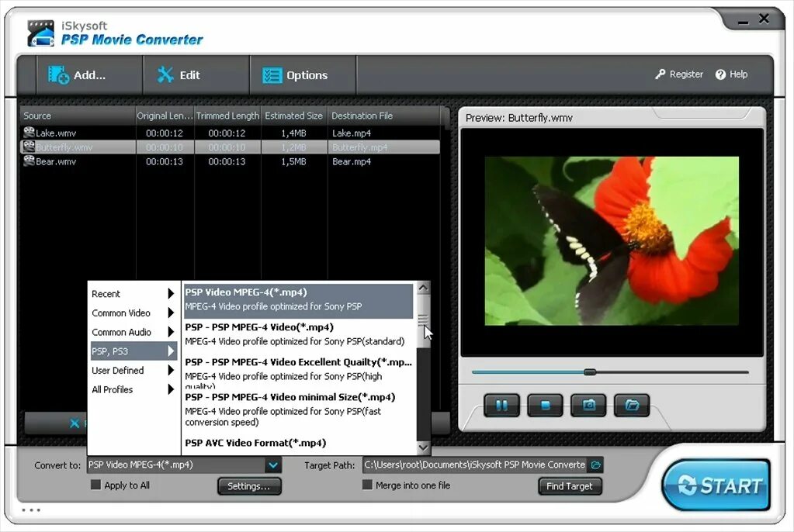Select the Common Video category
The height and width of the screenshot is (532, 794).
coord(133,313)
